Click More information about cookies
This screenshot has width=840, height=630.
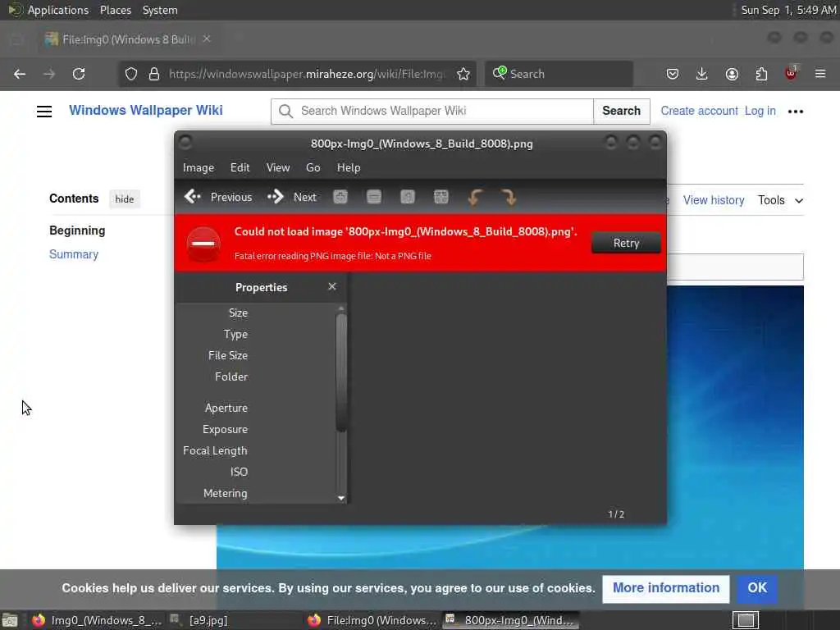point(666,588)
